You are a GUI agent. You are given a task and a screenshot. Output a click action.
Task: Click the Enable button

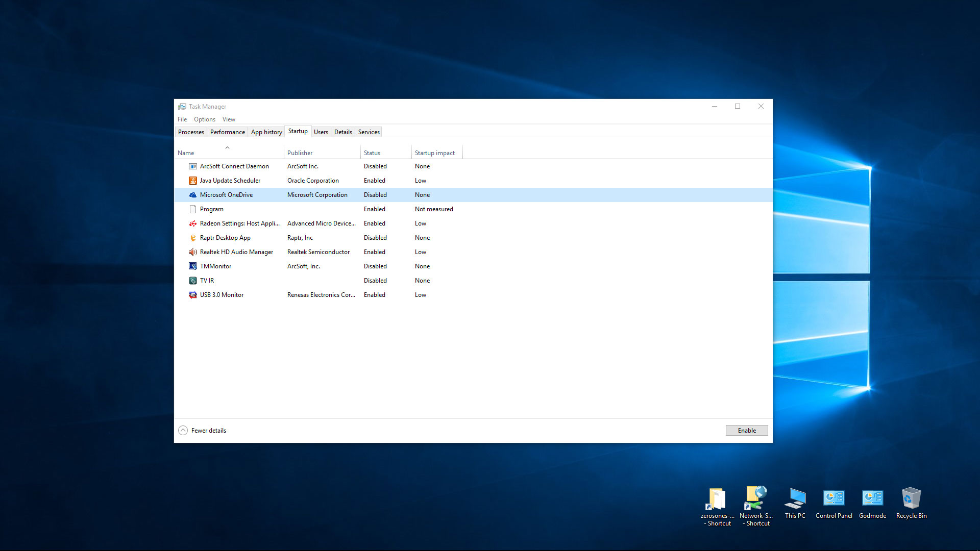click(x=747, y=431)
